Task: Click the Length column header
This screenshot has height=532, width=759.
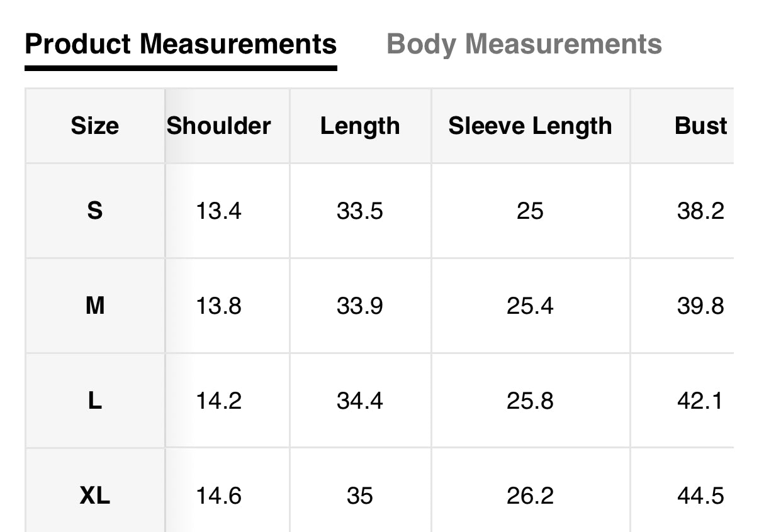Action: click(360, 126)
